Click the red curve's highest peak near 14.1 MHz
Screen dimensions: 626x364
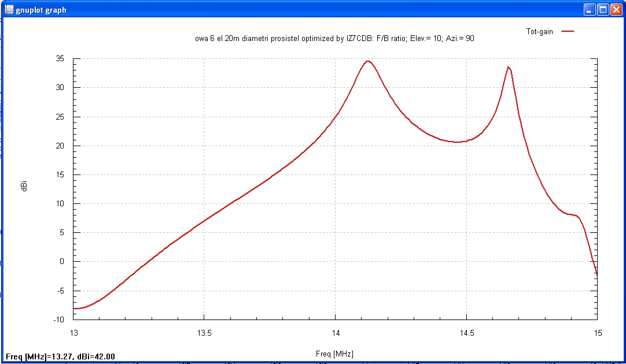368,61
